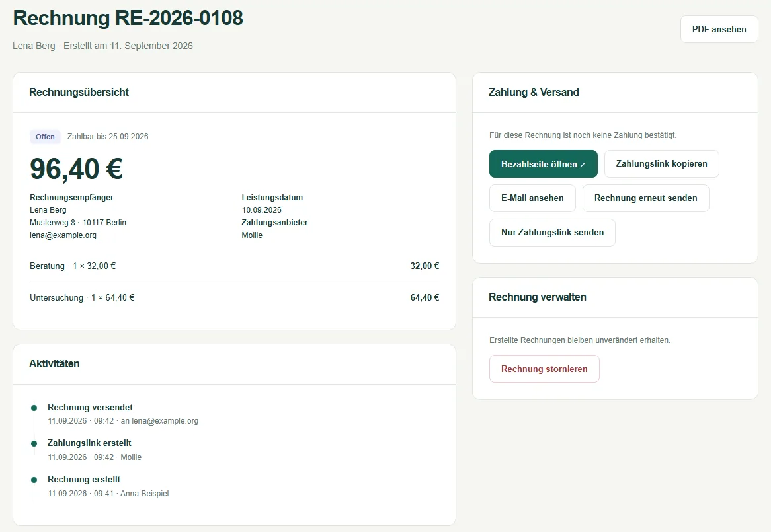Click timeline dot beside Rechnung versendet
Image resolution: width=771 pixels, height=532 pixels.
click(34, 408)
